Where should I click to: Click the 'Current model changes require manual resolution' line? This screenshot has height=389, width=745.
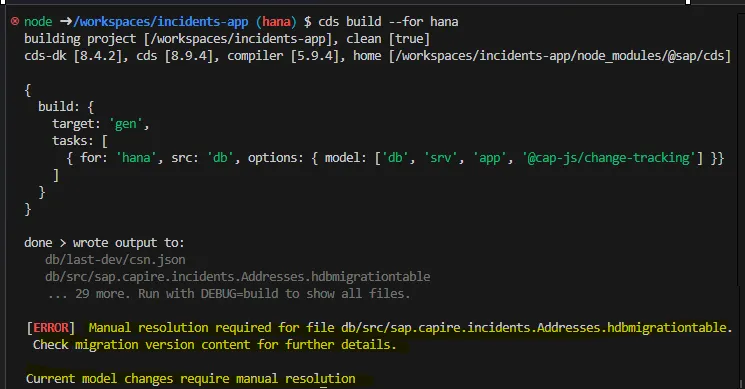click(191, 379)
